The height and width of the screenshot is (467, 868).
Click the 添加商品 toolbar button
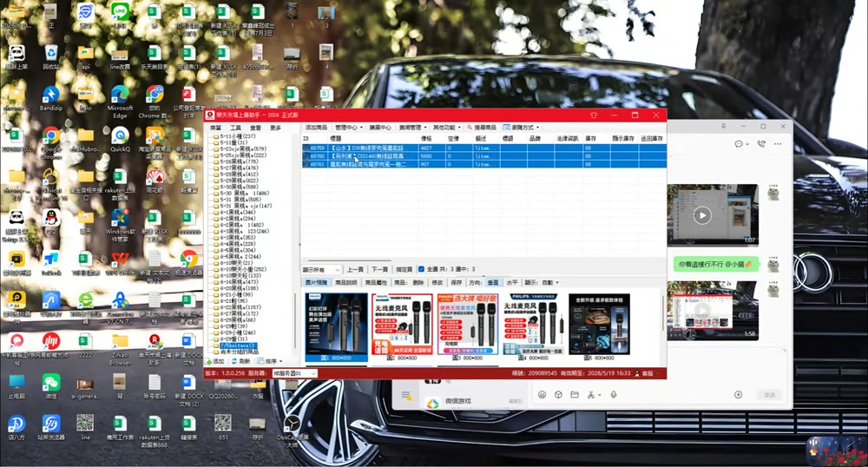coord(316,128)
